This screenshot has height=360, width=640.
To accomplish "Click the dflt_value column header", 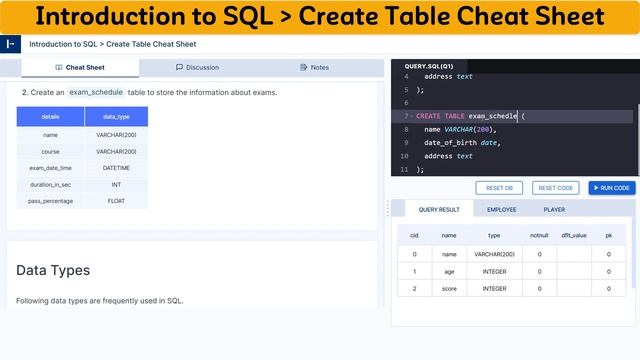I will tap(574, 236).
